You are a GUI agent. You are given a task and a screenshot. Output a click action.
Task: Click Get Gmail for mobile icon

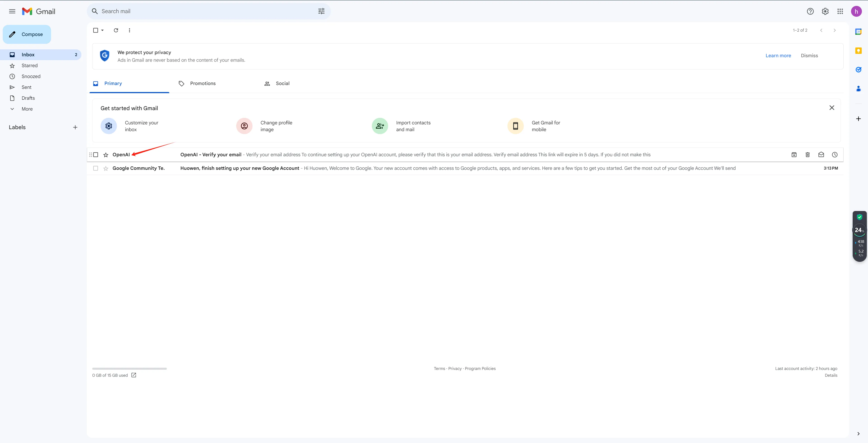[x=516, y=126]
